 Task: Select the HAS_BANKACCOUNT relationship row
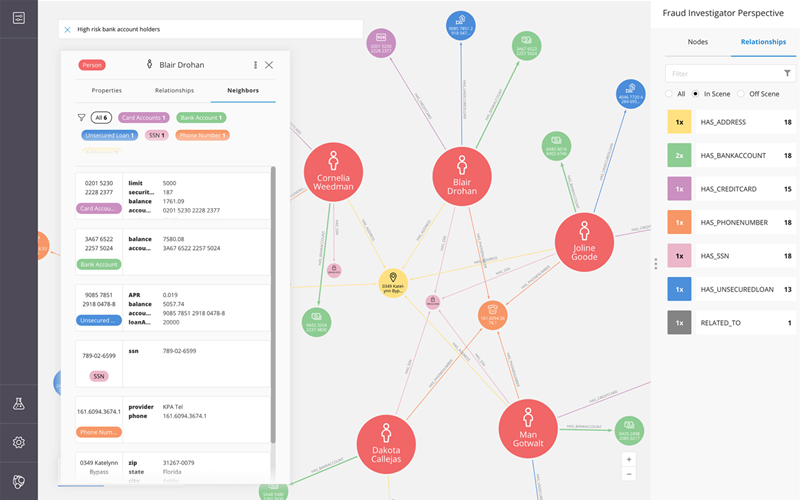[744, 155]
